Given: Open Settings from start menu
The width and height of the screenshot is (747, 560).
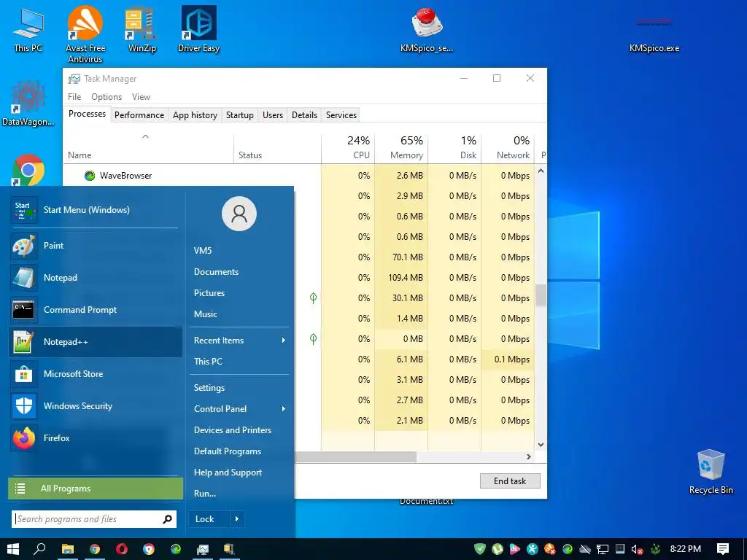Looking at the screenshot, I should pyautogui.click(x=209, y=388).
